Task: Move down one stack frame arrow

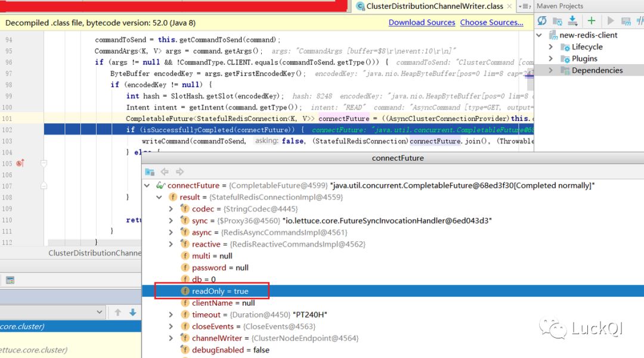Action: 132,313
